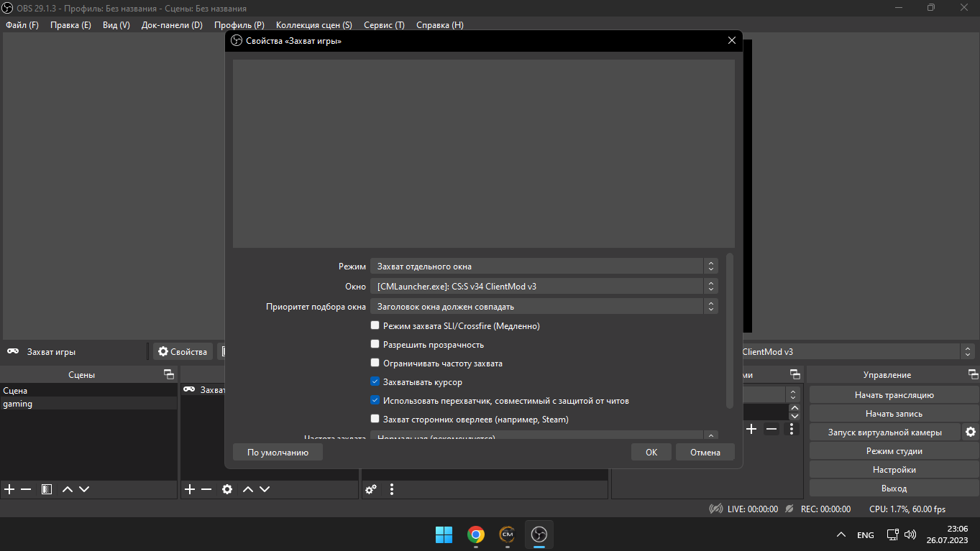Viewport: 980px width, 551px height.
Task: Expand the Окно window selection dropdown
Action: tap(544, 286)
